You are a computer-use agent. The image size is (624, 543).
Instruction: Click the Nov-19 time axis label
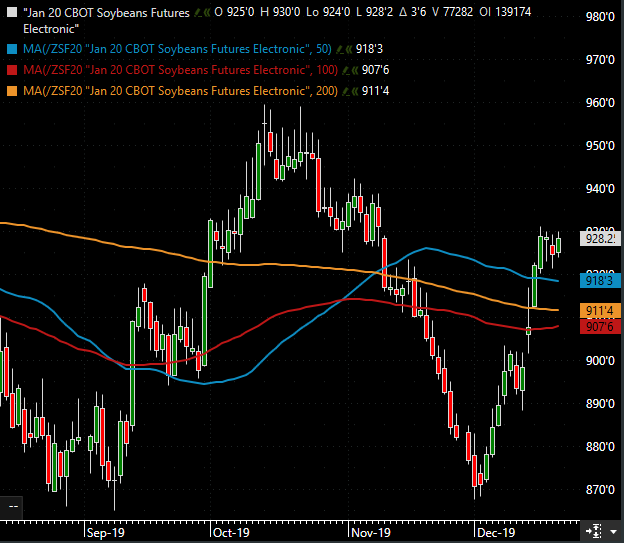pyautogui.click(x=371, y=533)
